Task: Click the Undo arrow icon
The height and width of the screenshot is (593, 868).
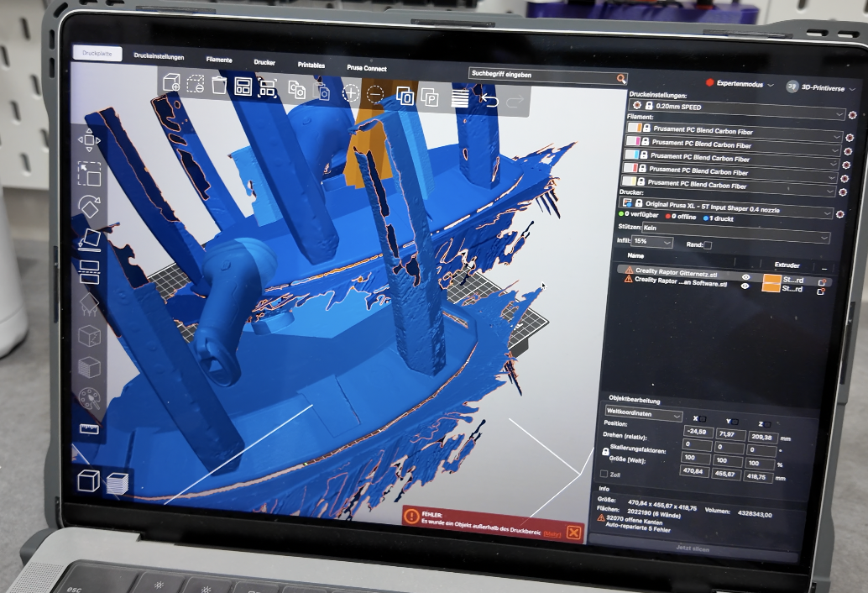Action: coord(489,100)
